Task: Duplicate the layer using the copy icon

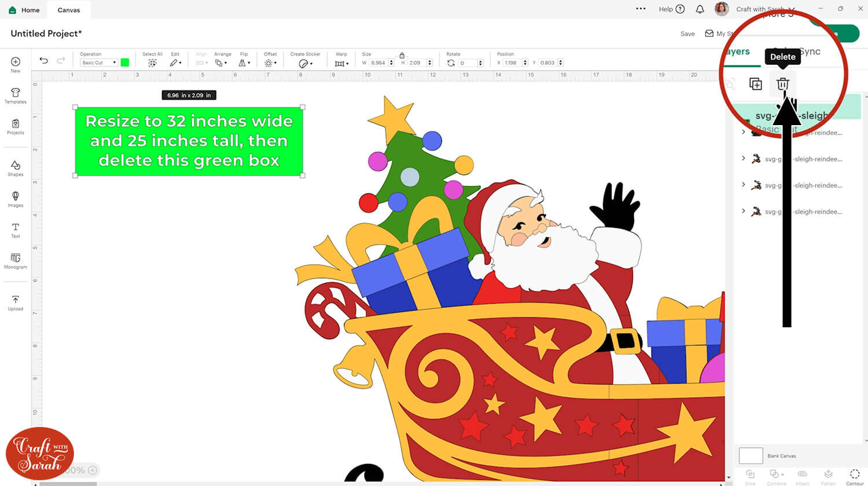Action: (x=755, y=84)
